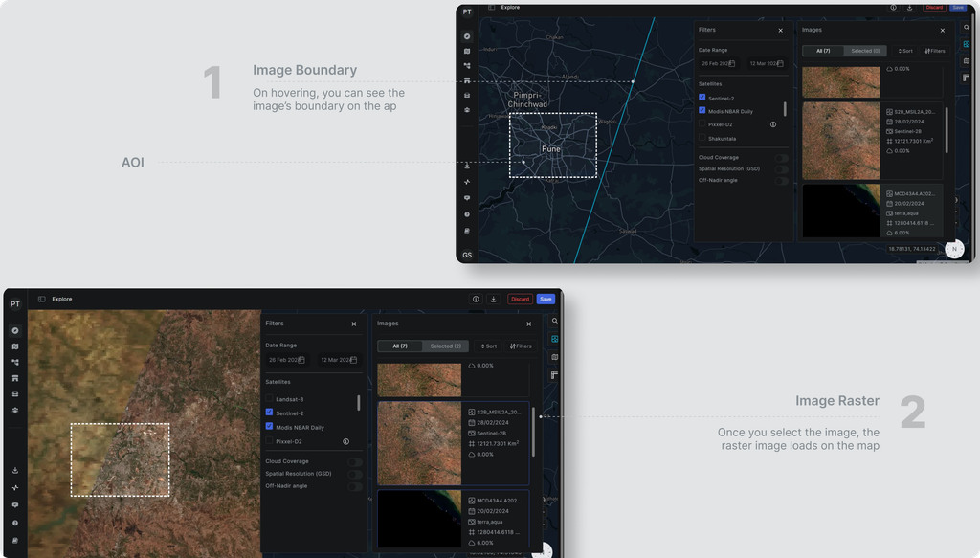Image resolution: width=980 pixels, height=558 pixels.
Task: Click the satellites list scrollbar in lower Filters panel
Action: click(x=359, y=403)
